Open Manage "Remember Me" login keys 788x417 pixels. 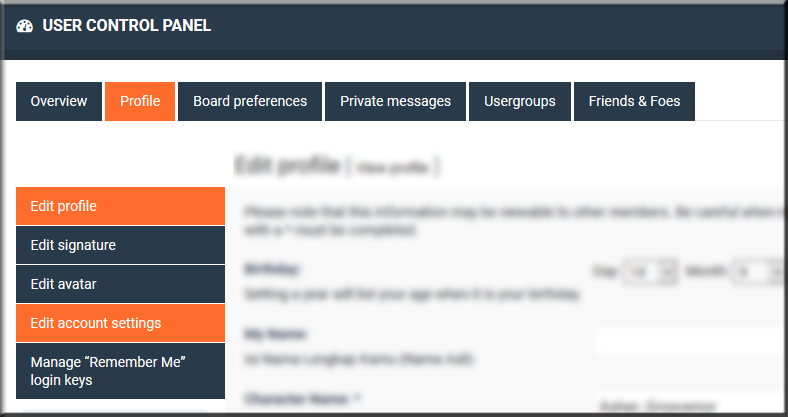pos(120,371)
